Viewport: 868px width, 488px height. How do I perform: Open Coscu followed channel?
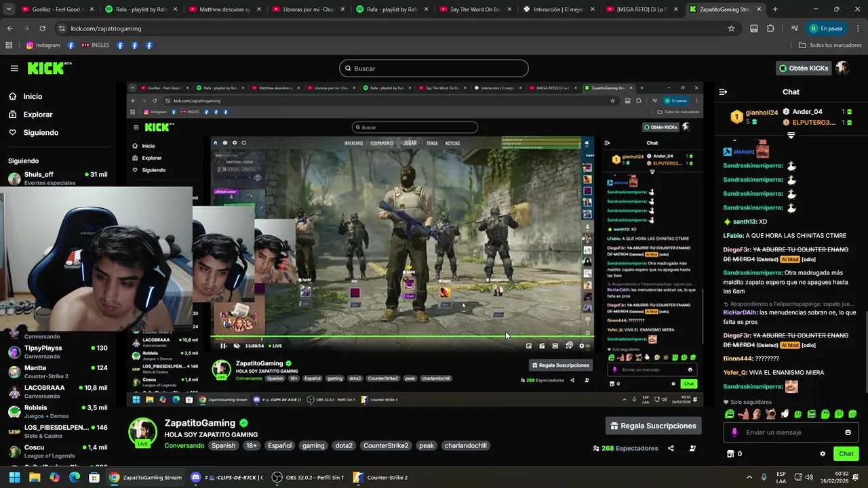tap(58, 451)
